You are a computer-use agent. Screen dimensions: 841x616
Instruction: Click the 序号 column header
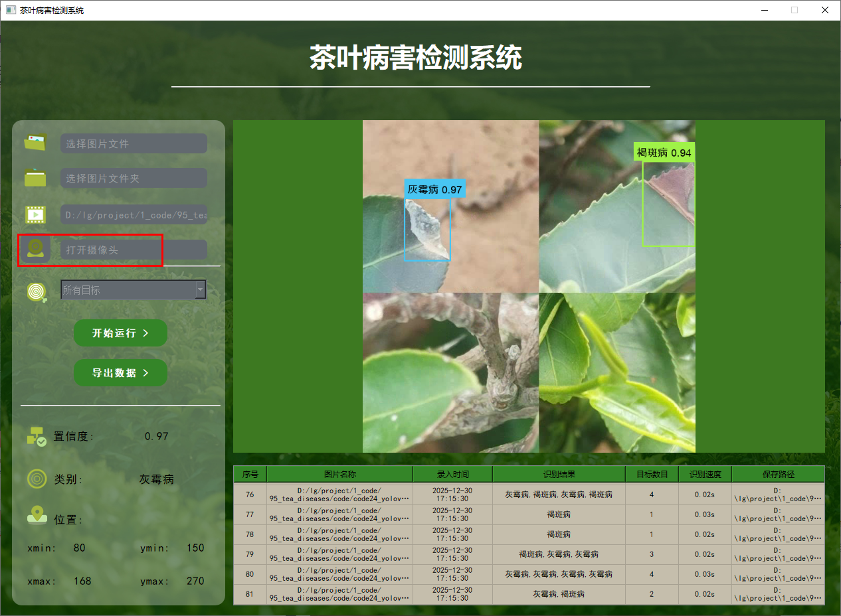(x=250, y=474)
